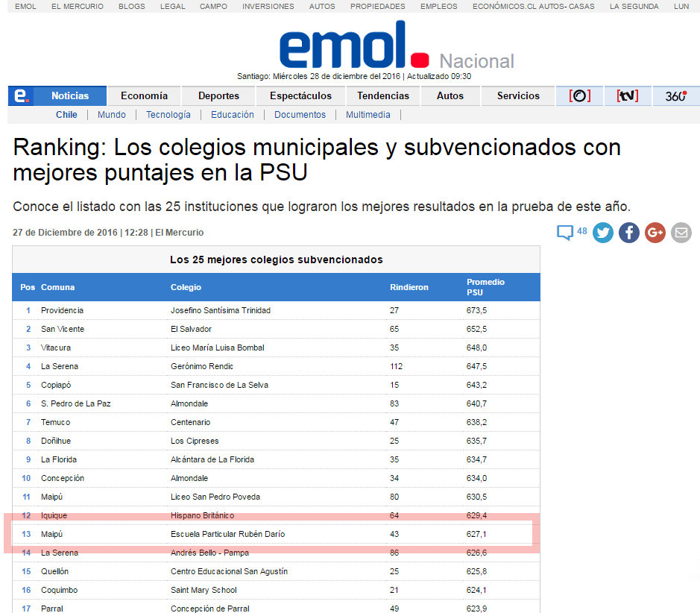Visit the Propiedades link in top bar
Screen dimensions: 700x613
tap(378, 7)
